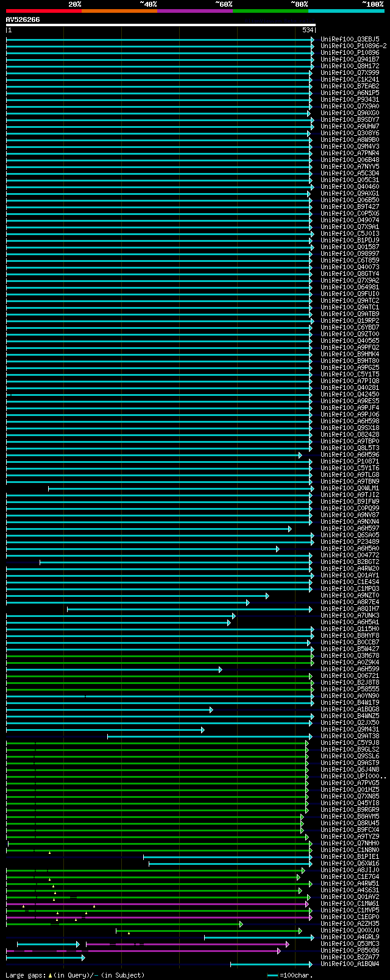Select the UniRef100_Q9SX18 label
Screen dimensions: 390x980
click(350, 428)
